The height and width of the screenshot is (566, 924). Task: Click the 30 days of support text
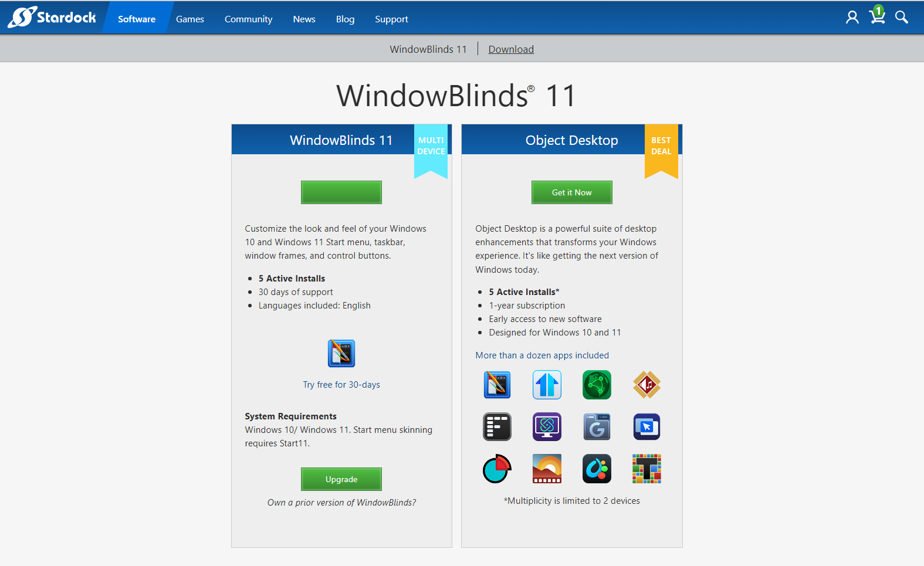296,292
